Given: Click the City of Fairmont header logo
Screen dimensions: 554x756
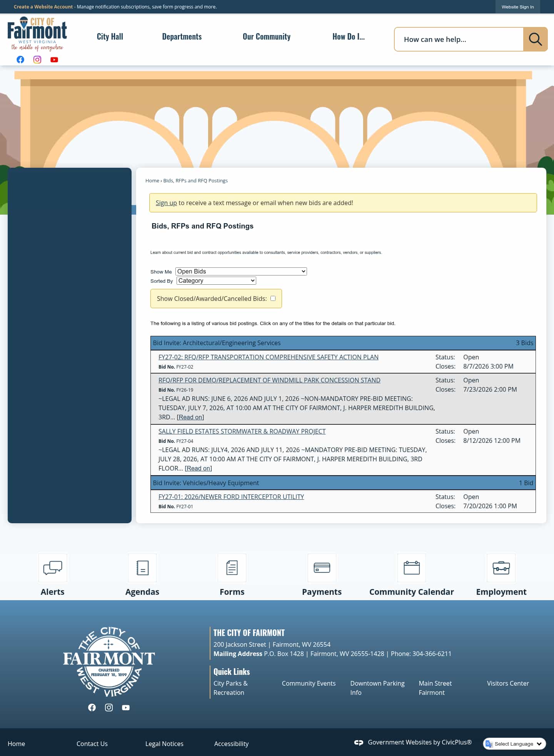Looking at the screenshot, I should click(37, 34).
